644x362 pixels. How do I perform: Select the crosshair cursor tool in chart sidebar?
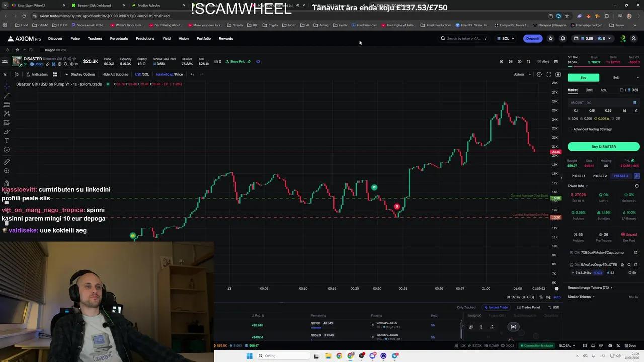pyautogui.click(x=7, y=86)
